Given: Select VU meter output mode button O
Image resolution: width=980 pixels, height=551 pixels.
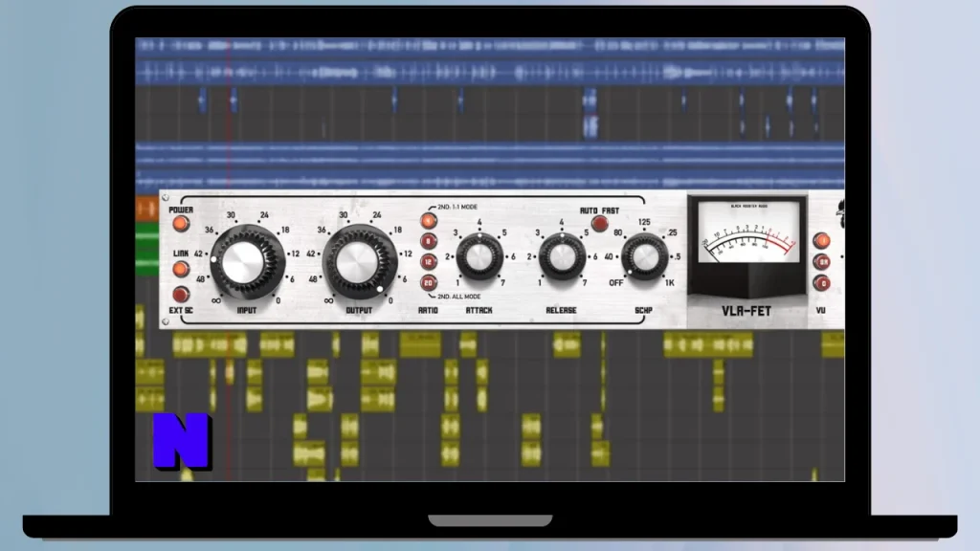Looking at the screenshot, I should pos(821,283).
